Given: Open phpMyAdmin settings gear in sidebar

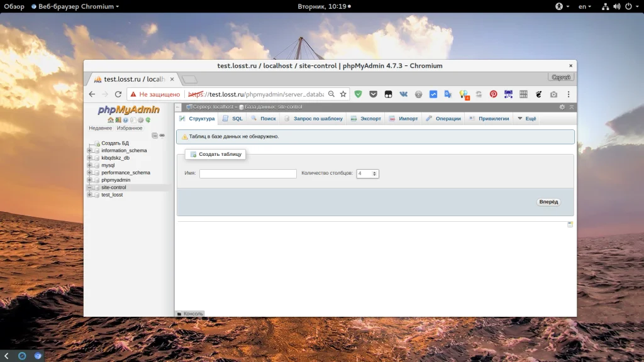Looking at the screenshot, I should (140, 120).
